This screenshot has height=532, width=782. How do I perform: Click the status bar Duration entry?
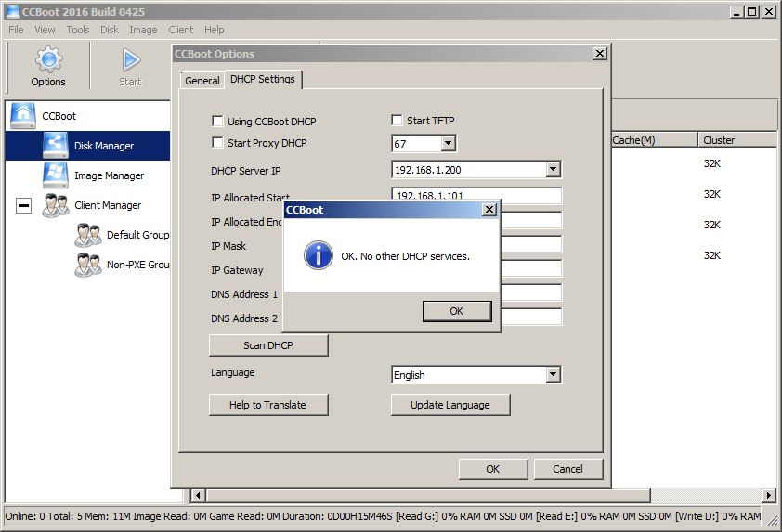[338, 516]
